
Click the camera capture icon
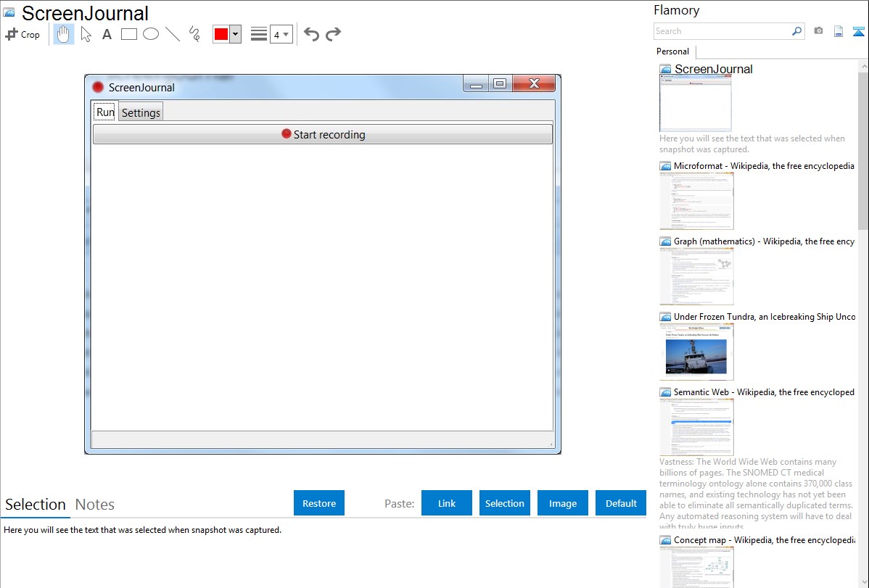click(x=818, y=31)
